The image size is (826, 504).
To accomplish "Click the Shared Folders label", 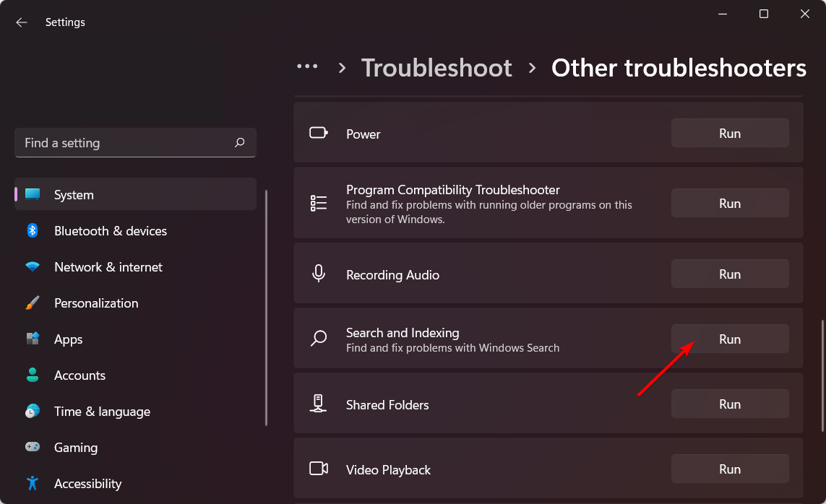I will coord(387,404).
